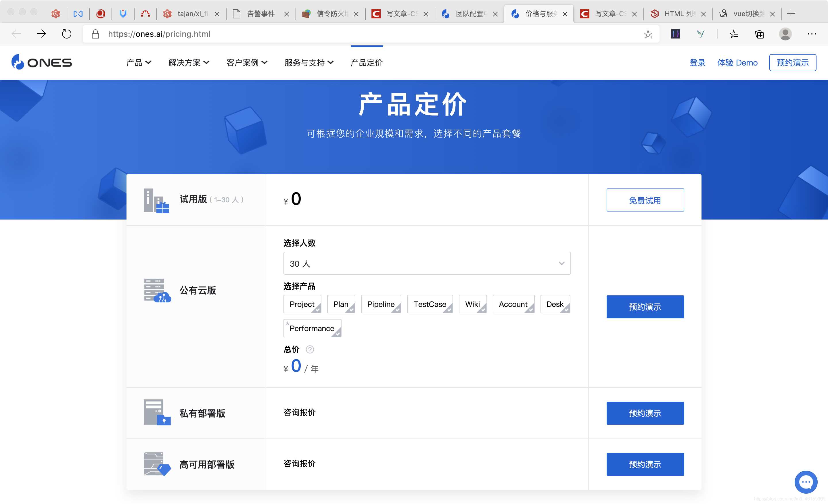Toggle Performance product selection
The height and width of the screenshot is (504, 828).
[312, 328]
